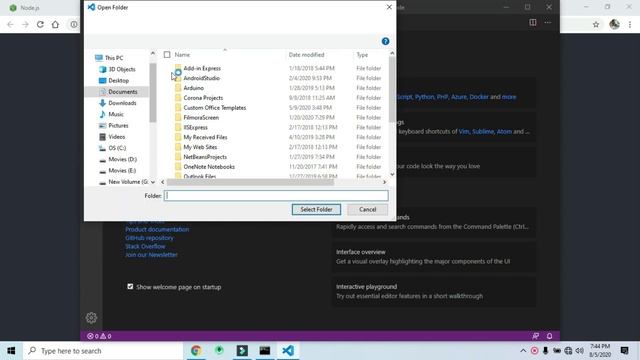
Task: Open Join our Newsletter link
Action: [x=151, y=255]
